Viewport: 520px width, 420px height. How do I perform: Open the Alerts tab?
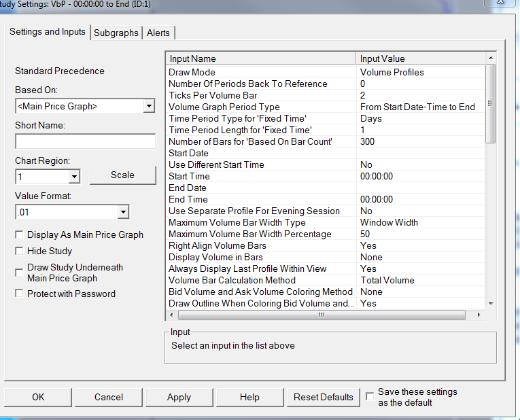point(158,33)
